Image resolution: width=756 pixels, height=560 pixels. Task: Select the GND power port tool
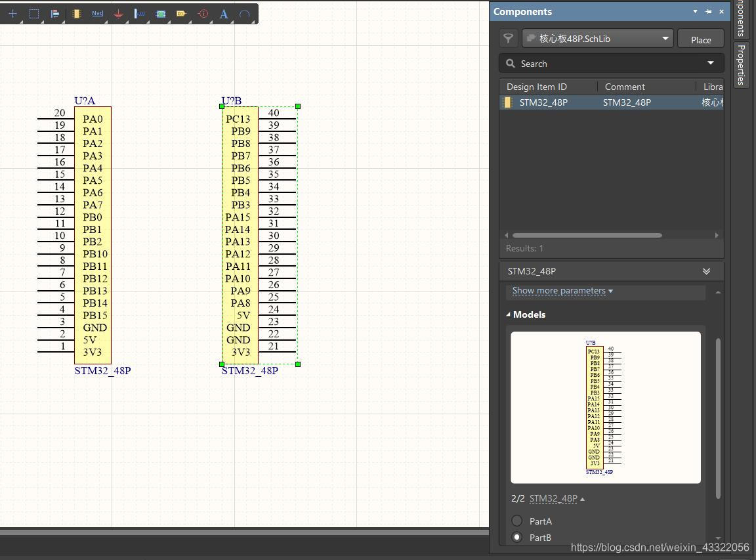119,14
